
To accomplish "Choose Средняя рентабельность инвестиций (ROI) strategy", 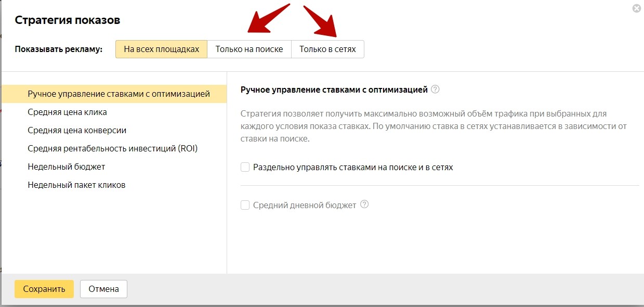I will coord(114,149).
